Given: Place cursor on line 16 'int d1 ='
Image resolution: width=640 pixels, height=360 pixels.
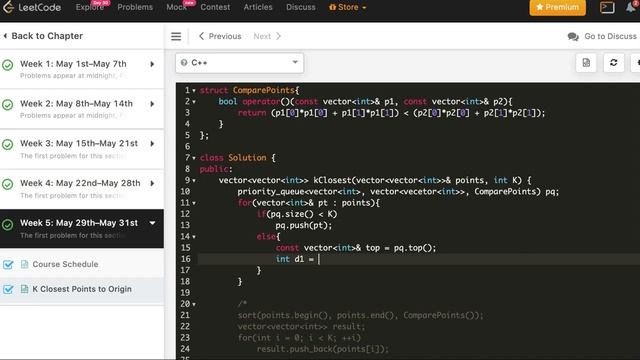Looking at the screenshot, I should (x=295, y=259).
